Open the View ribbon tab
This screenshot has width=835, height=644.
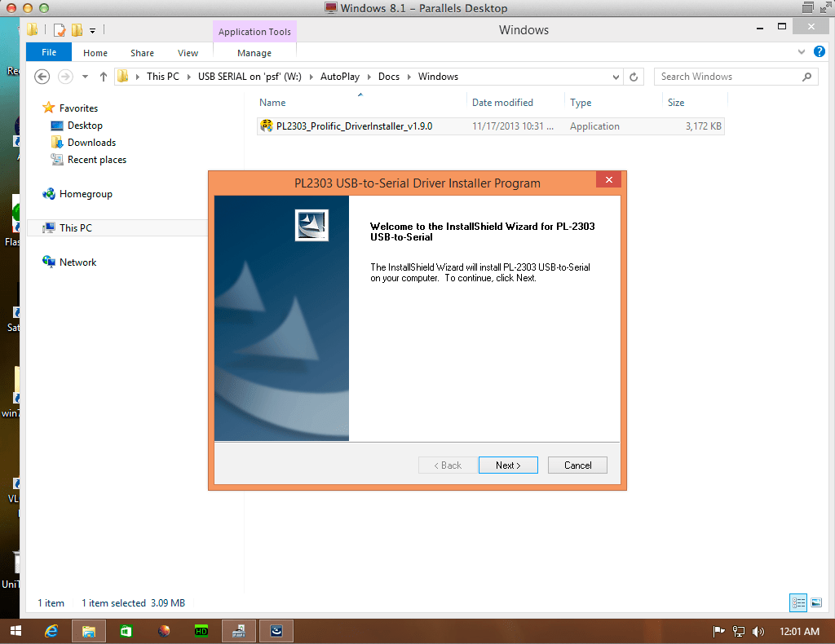[x=188, y=53]
